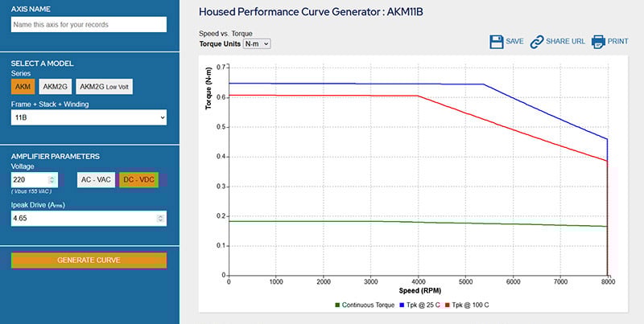Image resolution: width=644 pixels, height=324 pixels.
Task: Click the Speed vs. Torque chart subtitle
Action: coord(225,34)
